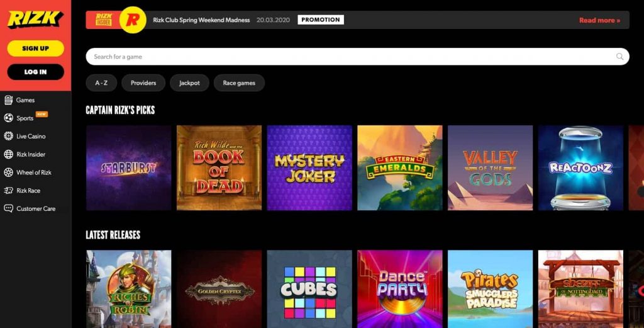Click the Captain Rizk's Picks heading
Image resolution: width=644 pixels, height=328 pixels.
[120, 110]
